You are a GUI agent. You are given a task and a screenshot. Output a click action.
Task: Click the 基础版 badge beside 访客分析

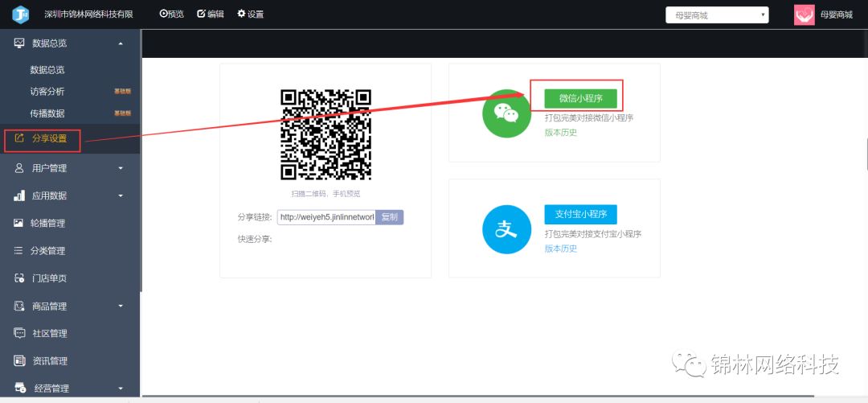[122, 92]
